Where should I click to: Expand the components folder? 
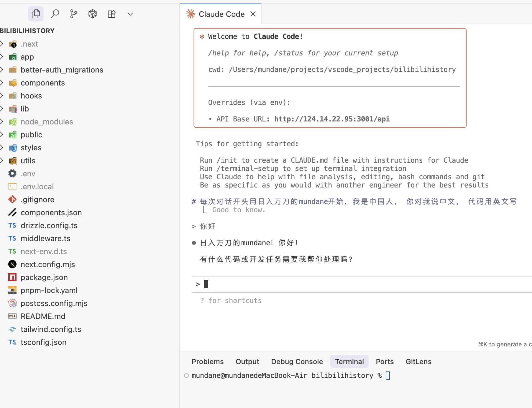pyautogui.click(x=2, y=83)
